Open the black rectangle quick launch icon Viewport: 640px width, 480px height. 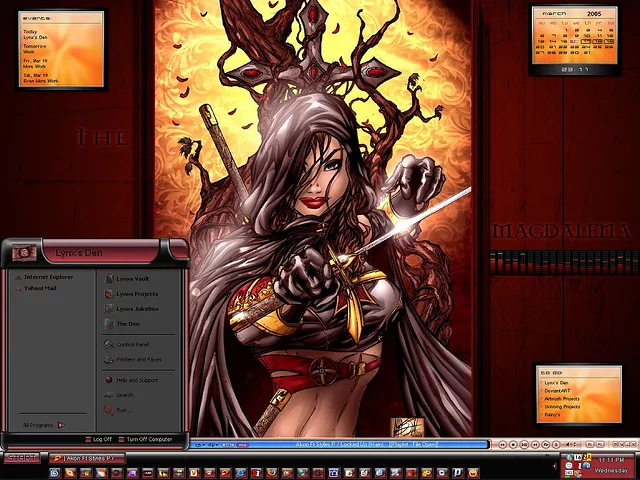(x=148, y=473)
